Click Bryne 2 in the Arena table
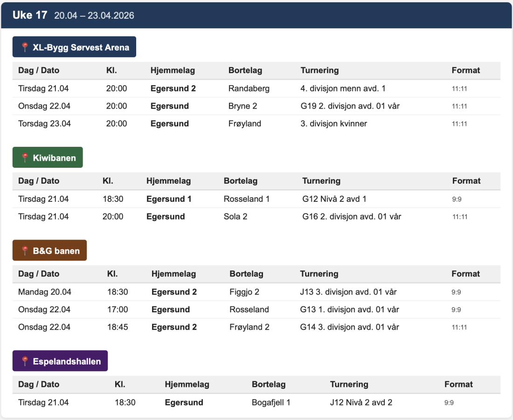Screen dimensions: 513x420 pyautogui.click(x=243, y=106)
